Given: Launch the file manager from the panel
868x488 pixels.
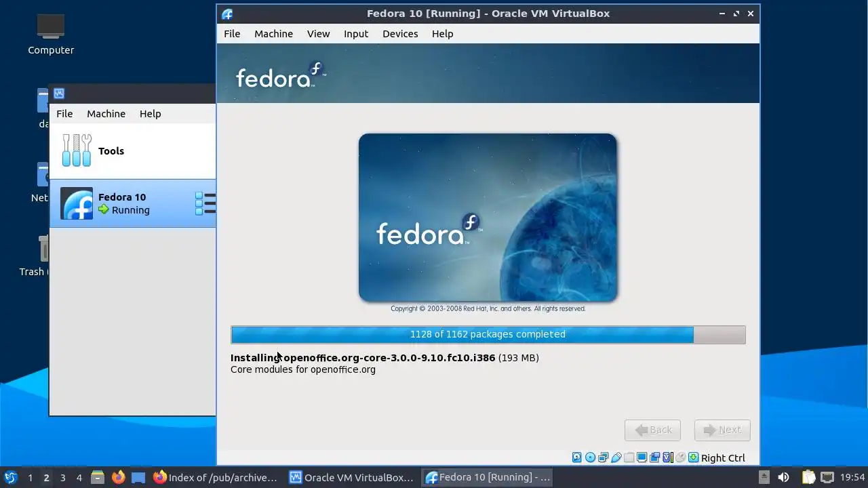Looking at the screenshot, I should 98,477.
